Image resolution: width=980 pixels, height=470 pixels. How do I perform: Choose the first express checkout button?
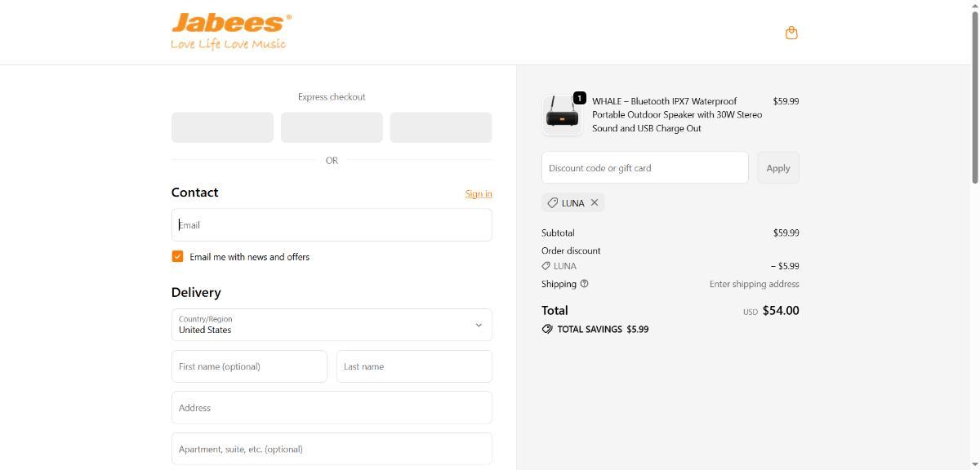(222, 127)
